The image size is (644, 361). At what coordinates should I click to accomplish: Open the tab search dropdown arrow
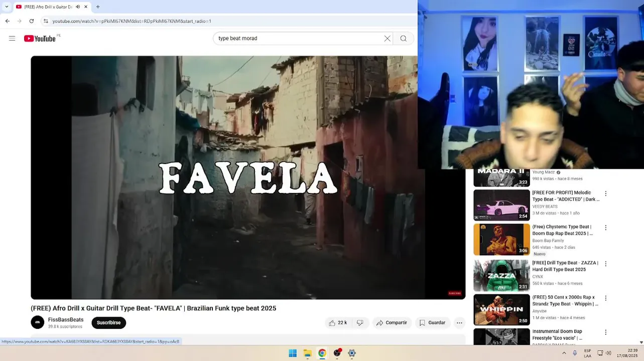coord(7,7)
